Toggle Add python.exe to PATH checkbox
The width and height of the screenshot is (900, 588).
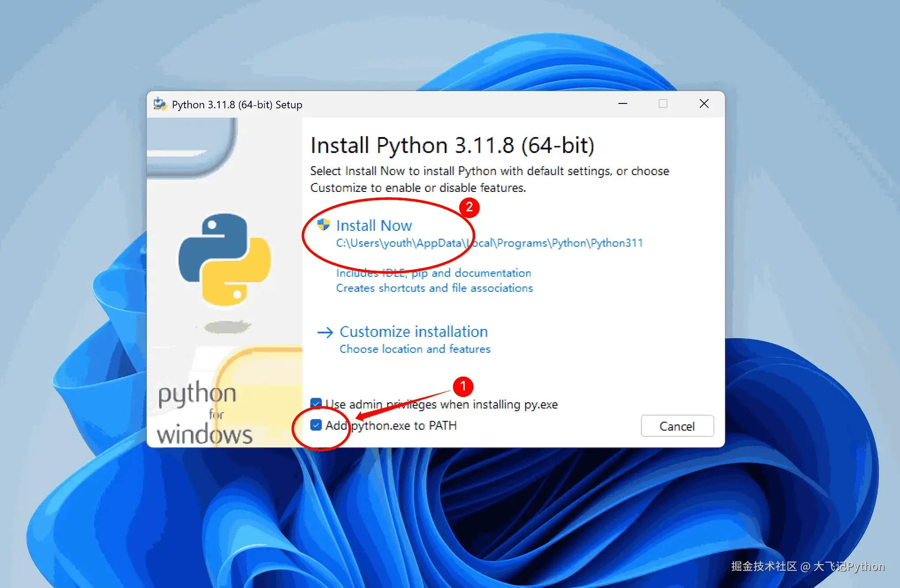coord(316,425)
